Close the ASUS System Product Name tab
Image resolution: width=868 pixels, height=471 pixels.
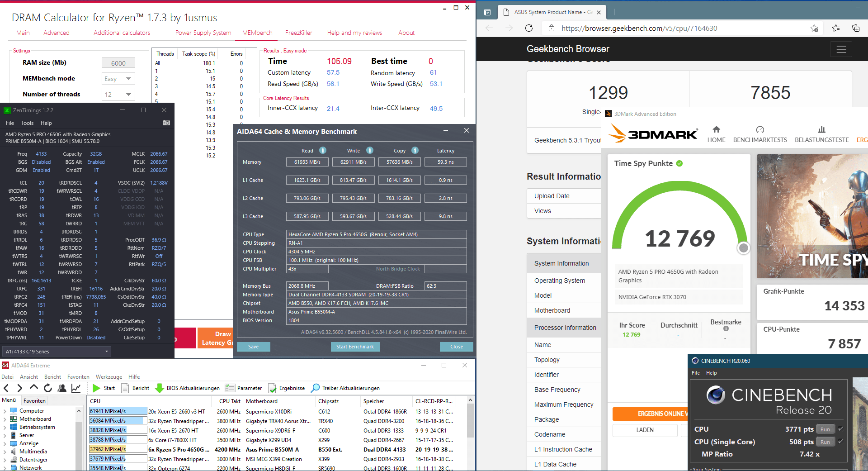(x=599, y=12)
